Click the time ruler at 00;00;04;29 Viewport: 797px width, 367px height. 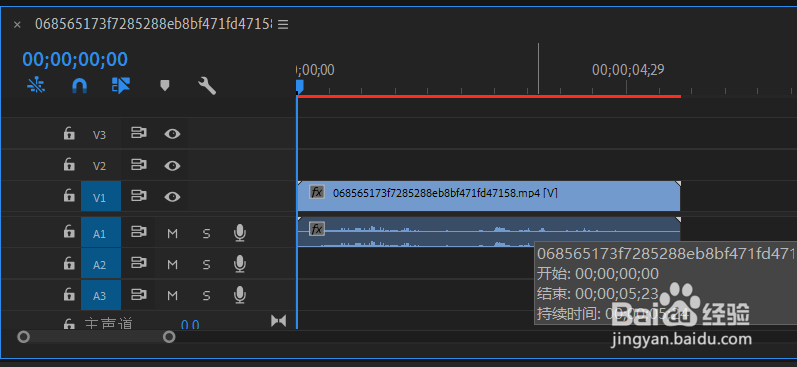(x=628, y=70)
